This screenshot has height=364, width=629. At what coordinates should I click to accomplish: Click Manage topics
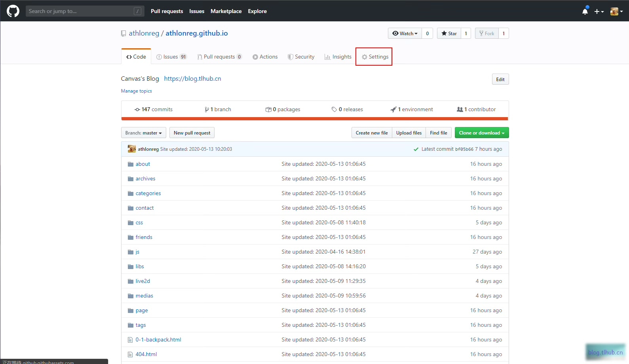tap(137, 91)
